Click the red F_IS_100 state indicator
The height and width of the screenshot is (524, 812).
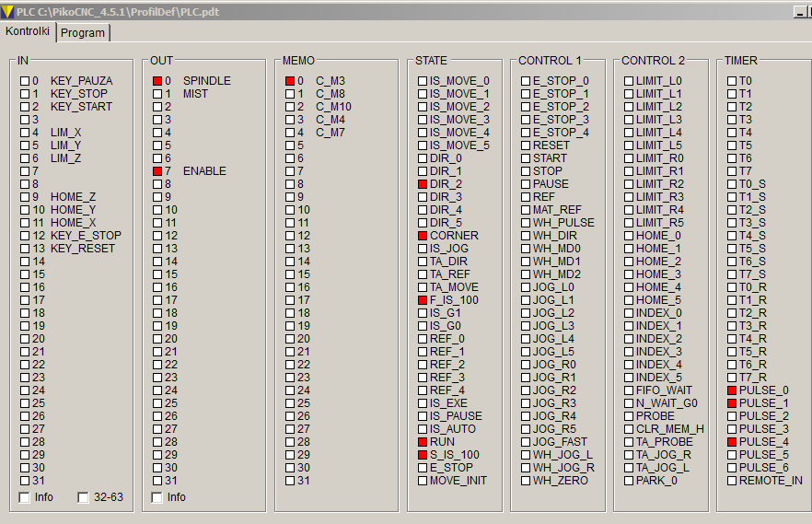pyautogui.click(x=423, y=300)
